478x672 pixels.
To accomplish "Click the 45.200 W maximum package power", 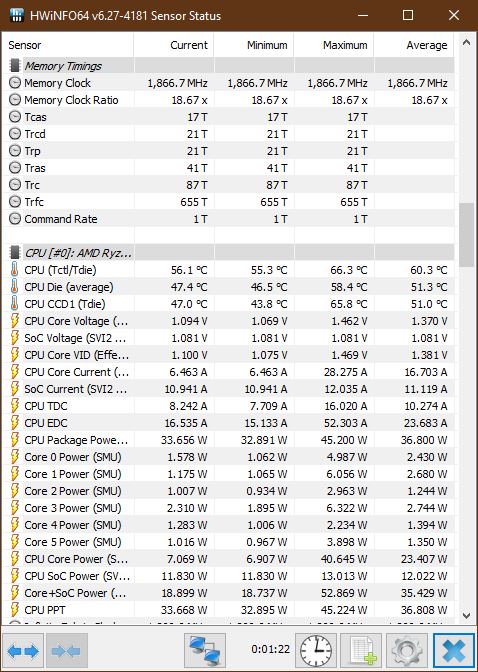I will [x=344, y=440].
